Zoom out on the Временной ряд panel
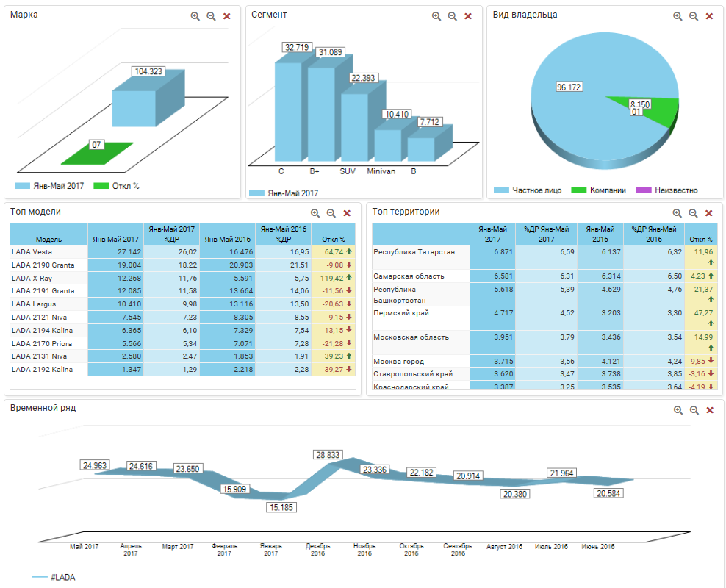726x588 pixels. point(694,410)
